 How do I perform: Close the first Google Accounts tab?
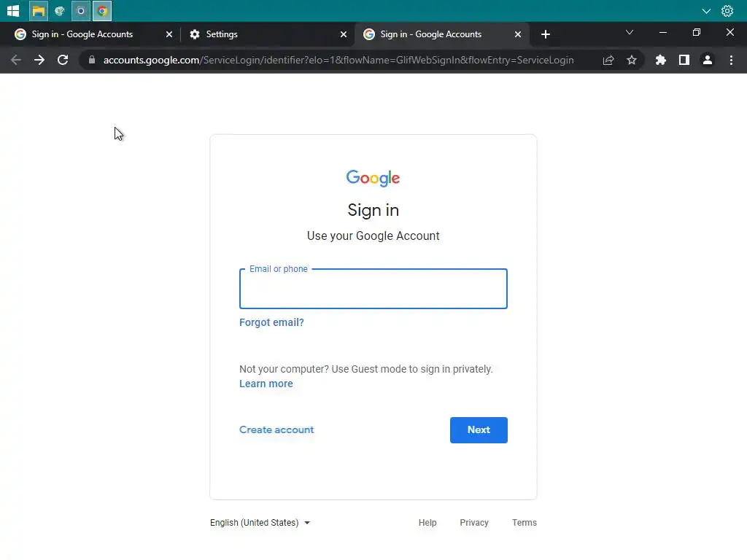(169, 34)
